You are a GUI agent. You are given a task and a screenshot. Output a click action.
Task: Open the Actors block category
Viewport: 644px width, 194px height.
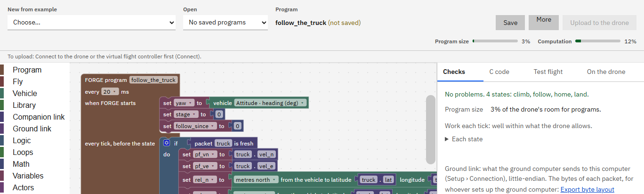tap(23, 187)
